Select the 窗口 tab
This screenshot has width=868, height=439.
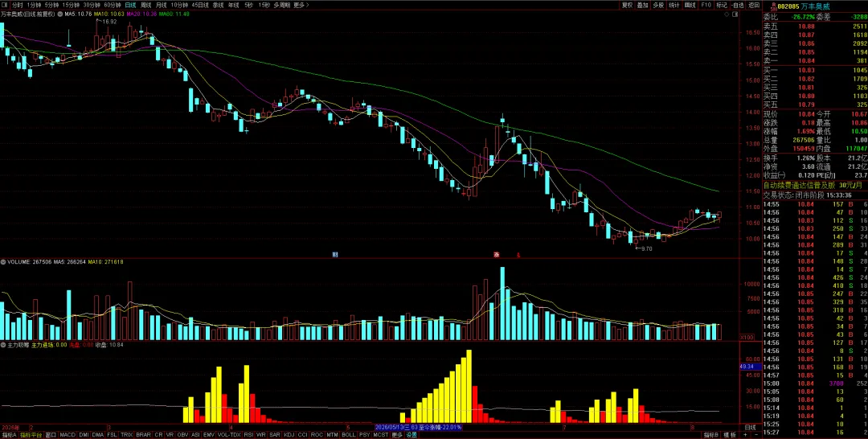(51, 435)
